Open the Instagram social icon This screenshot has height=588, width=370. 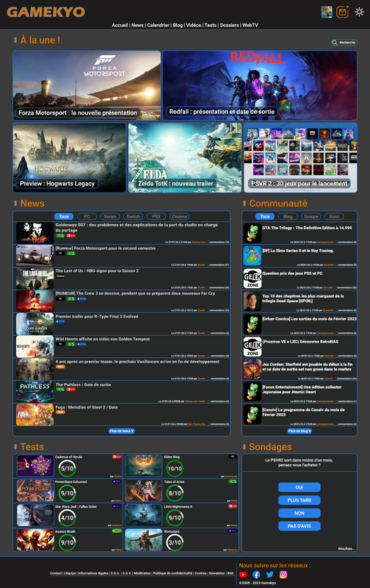point(283,575)
